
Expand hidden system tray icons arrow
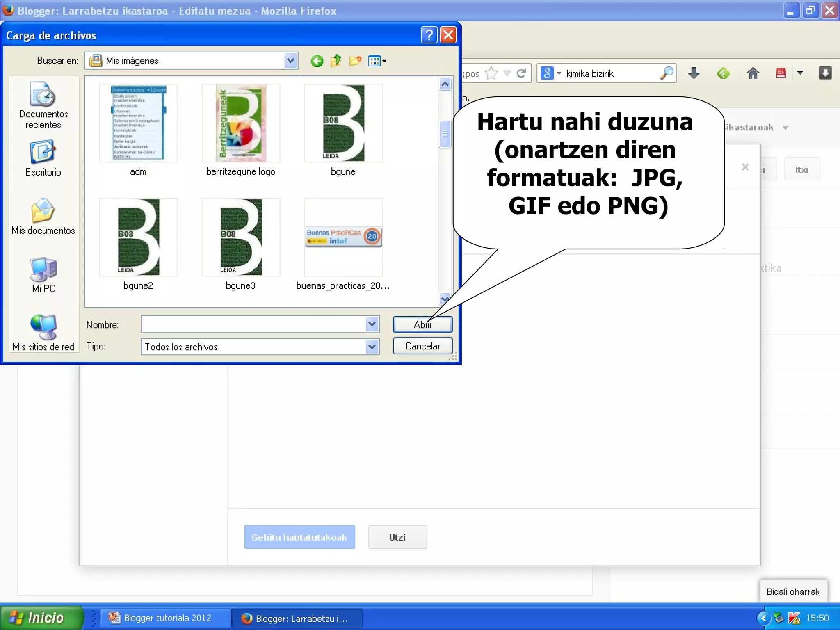tap(763, 618)
